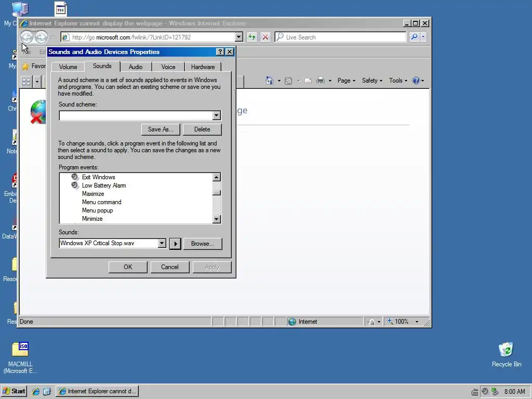Screen dimensions: 532x399
Task: Click the volume tray icon
Action: (x=485, y=391)
